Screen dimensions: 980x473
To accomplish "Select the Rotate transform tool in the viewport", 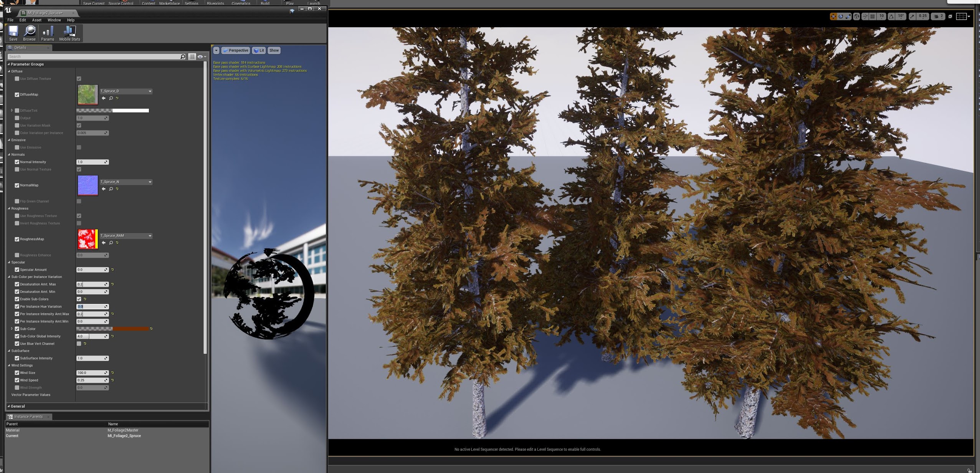I will click(x=841, y=16).
